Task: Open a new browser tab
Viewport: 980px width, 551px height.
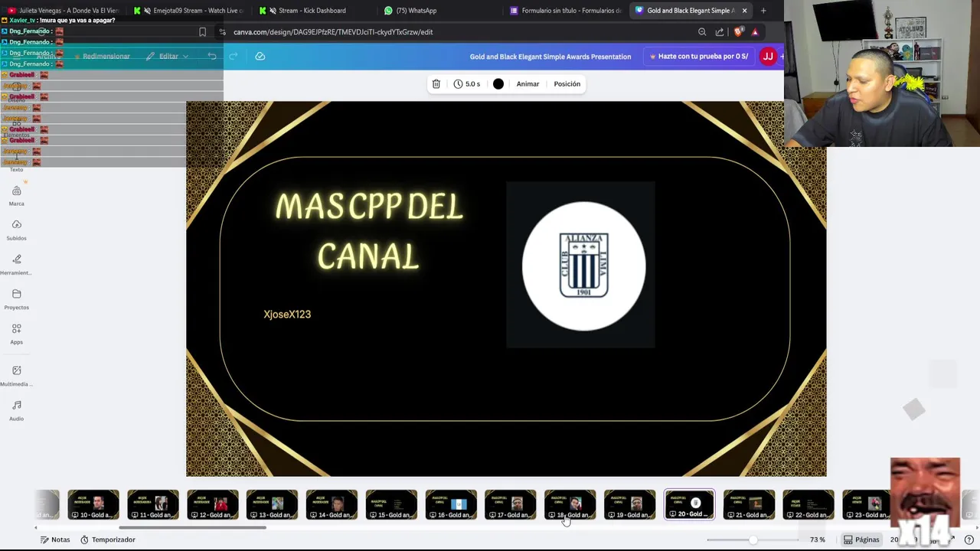Action: [763, 11]
